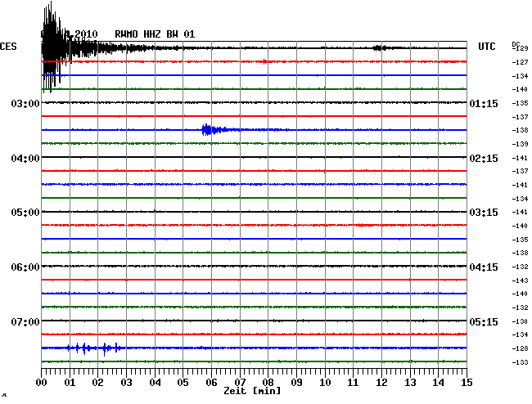Viewport: 532px width, 404px height.
Task: Click the large black earthquake onset waveform
Action: tap(52, 47)
